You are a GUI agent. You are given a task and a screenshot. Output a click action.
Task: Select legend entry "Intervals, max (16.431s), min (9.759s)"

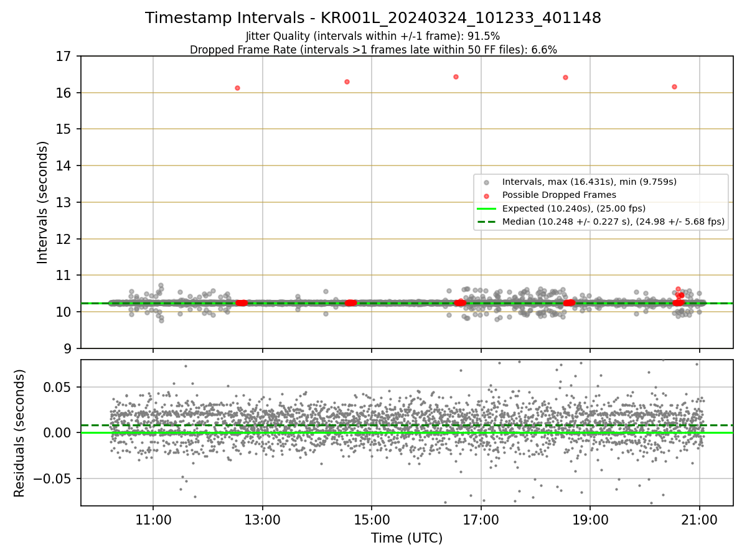coord(590,182)
